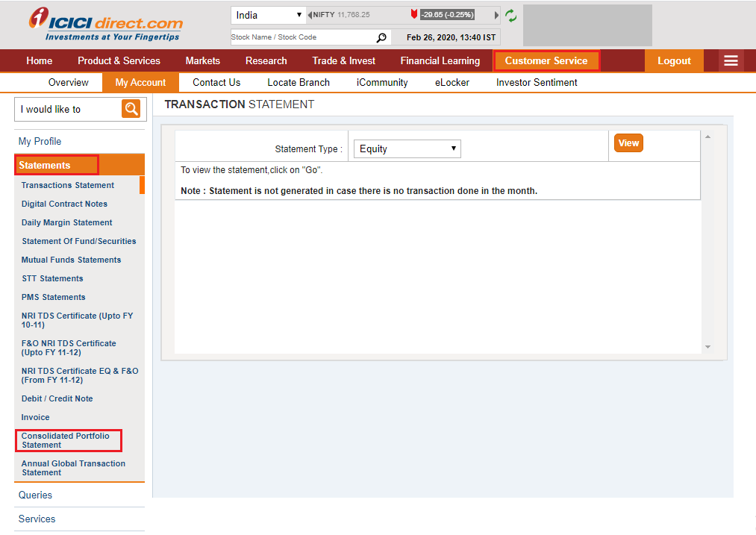
Task: Open PMS Statements link
Action: pos(53,298)
